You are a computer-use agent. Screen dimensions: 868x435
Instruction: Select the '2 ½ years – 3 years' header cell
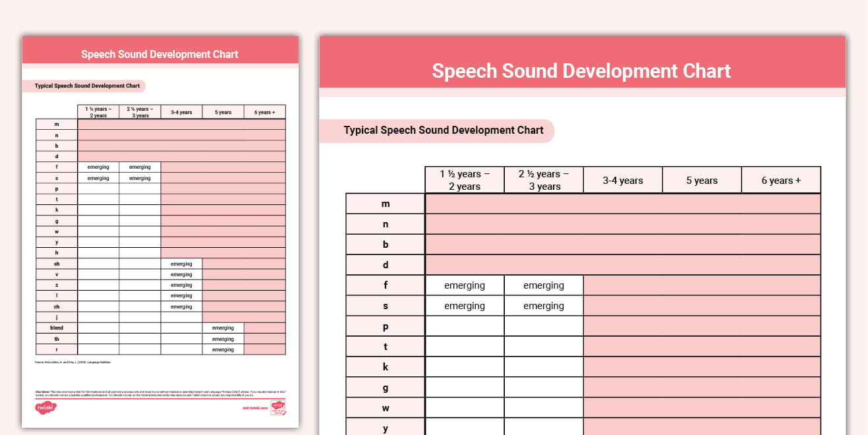(x=544, y=179)
